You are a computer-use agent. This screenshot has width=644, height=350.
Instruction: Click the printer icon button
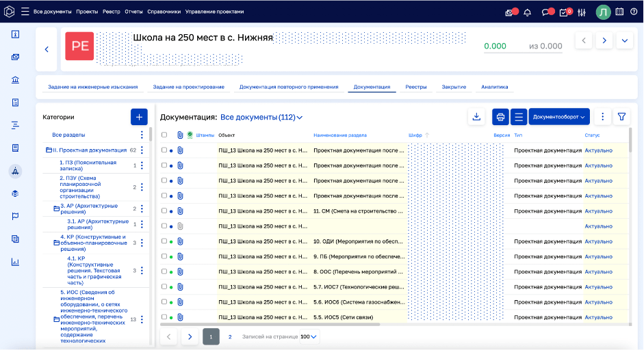pyautogui.click(x=500, y=117)
